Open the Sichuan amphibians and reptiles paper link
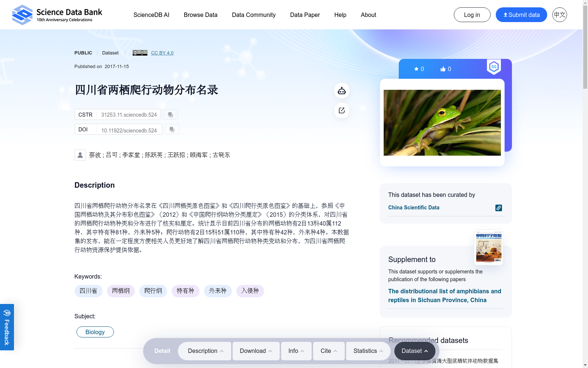 [x=445, y=296]
